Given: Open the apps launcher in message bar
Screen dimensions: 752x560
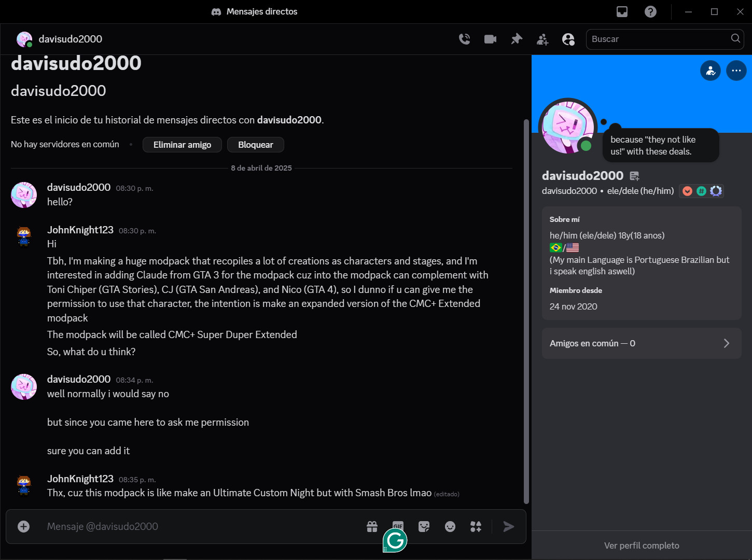Looking at the screenshot, I should pos(476,527).
